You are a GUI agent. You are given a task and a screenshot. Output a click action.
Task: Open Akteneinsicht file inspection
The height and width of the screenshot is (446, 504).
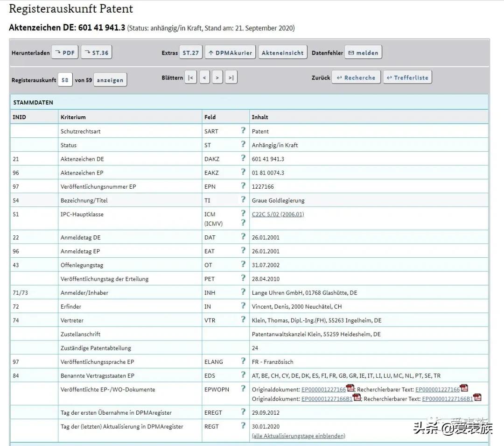click(x=282, y=52)
